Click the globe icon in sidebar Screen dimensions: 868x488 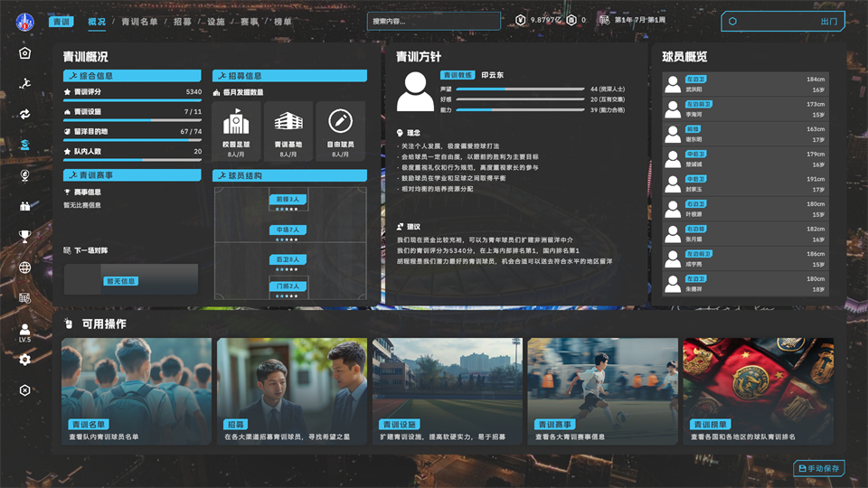(x=24, y=267)
